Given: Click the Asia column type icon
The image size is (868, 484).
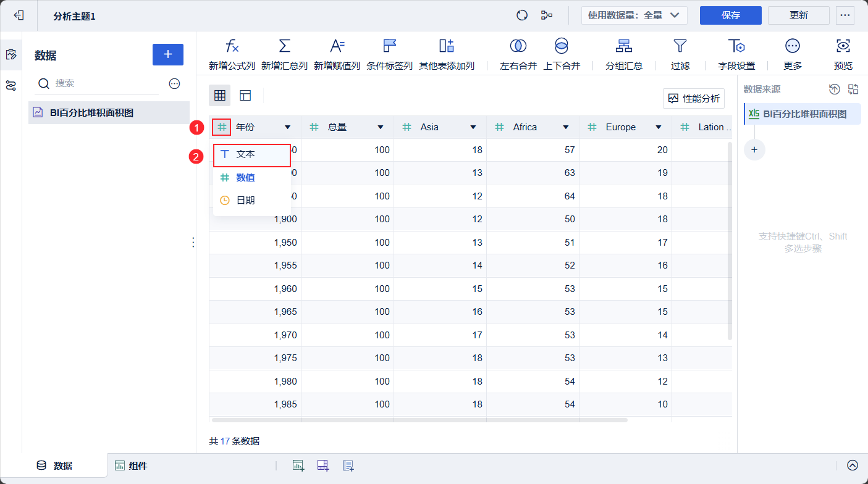Looking at the screenshot, I should tap(407, 127).
